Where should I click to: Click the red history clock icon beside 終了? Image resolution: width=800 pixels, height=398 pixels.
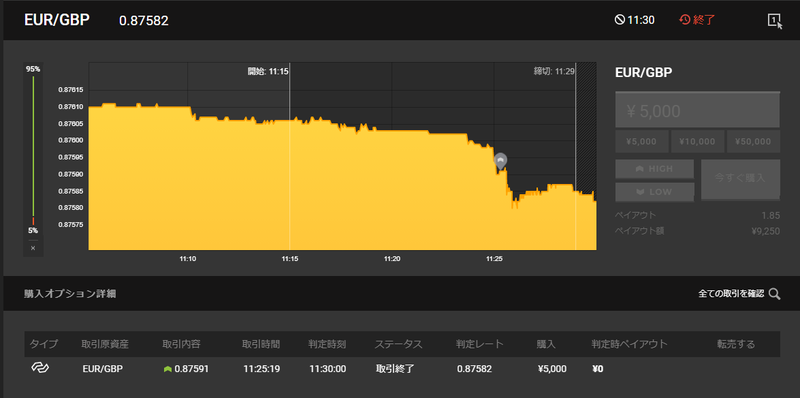coord(685,20)
